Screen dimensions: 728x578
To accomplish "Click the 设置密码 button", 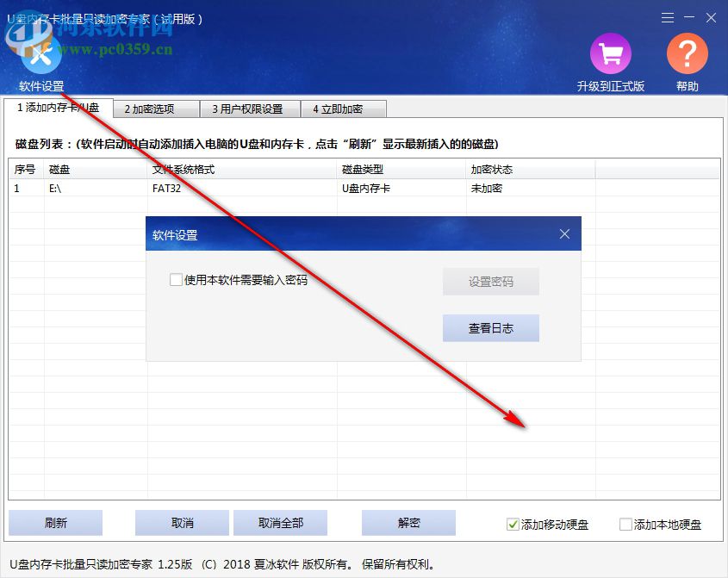I will 490,281.
